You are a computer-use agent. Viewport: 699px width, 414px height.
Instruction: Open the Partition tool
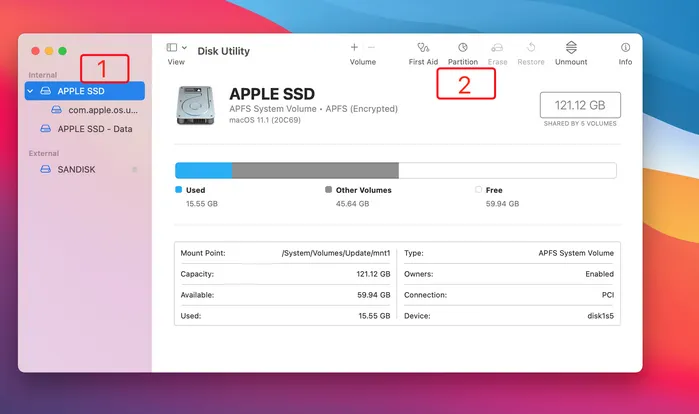click(x=462, y=48)
